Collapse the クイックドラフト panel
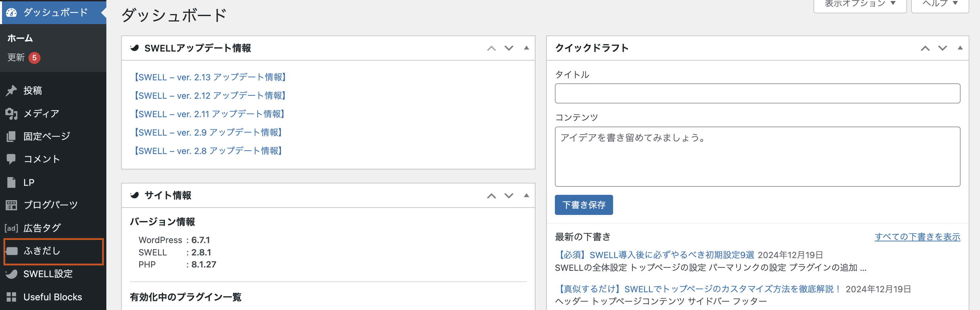The width and height of the screenshot is (980, 310). coord(960,48)
